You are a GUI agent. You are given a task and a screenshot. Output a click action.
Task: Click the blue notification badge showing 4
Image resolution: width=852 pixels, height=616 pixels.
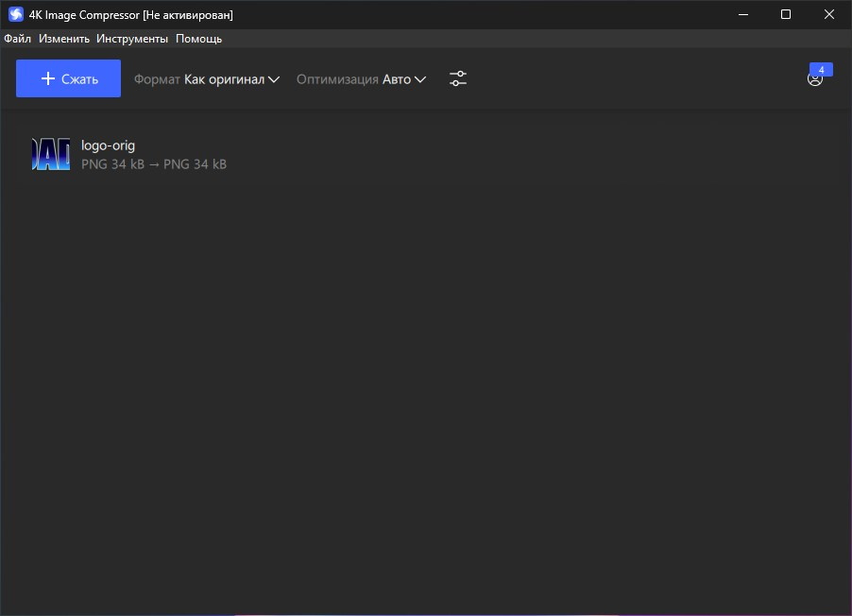pos(821,70)
